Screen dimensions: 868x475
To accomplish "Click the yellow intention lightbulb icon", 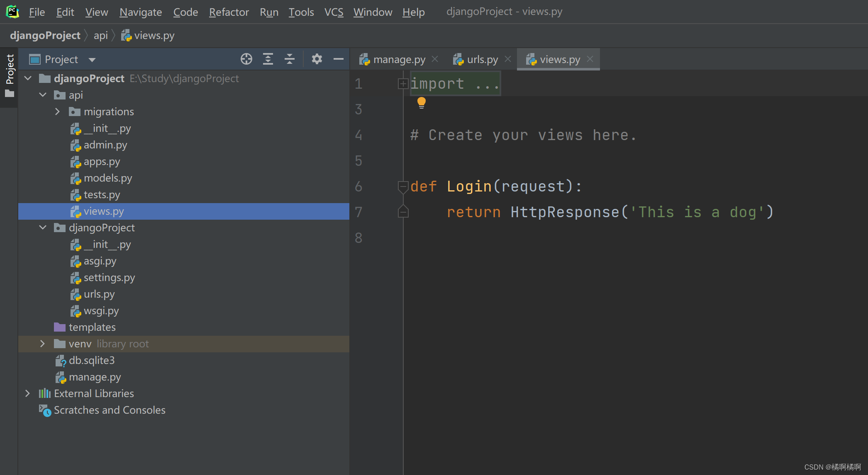I will [x=421, y=102].
